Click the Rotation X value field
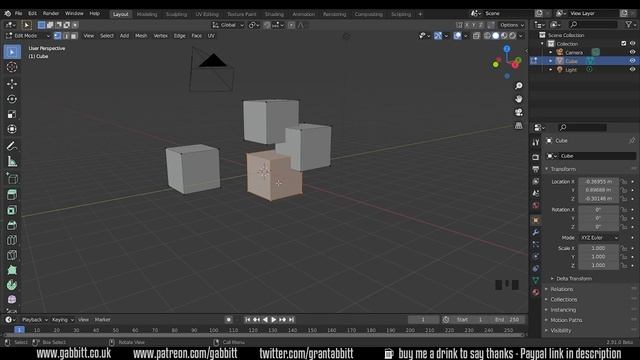Viewport: 640px width, 360px height. pyautogui.click(x=598, y=210)
